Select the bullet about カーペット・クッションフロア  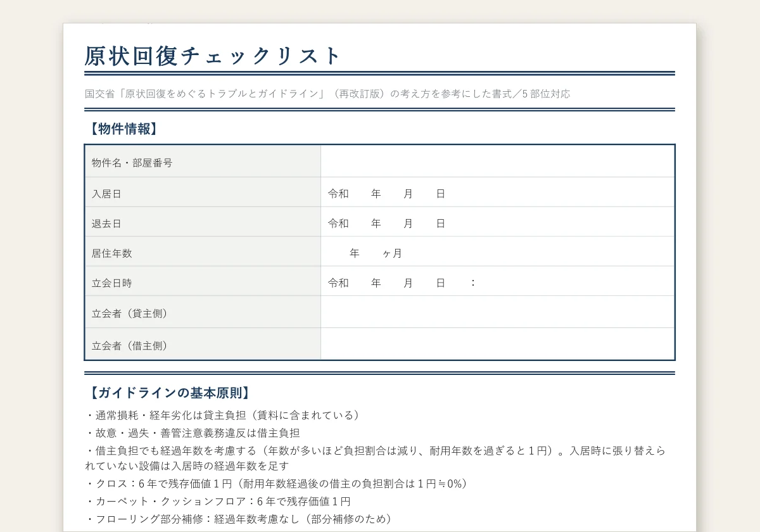coord(218,502)
